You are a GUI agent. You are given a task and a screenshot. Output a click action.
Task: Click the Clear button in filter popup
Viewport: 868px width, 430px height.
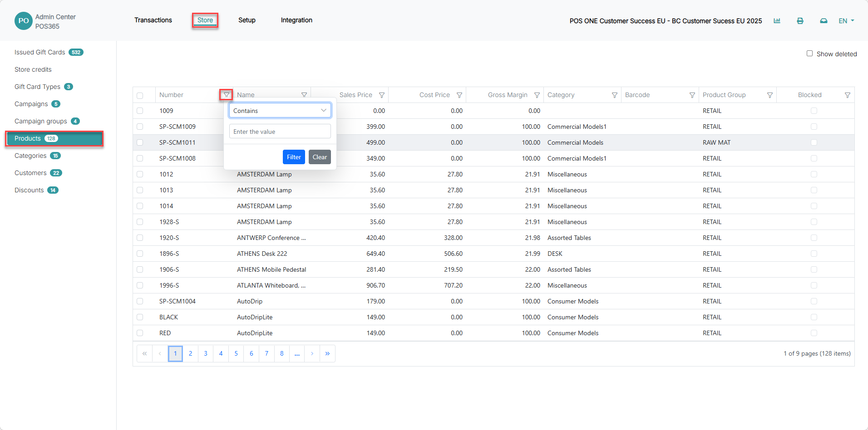pyautogui.click(x=320, y=157)
